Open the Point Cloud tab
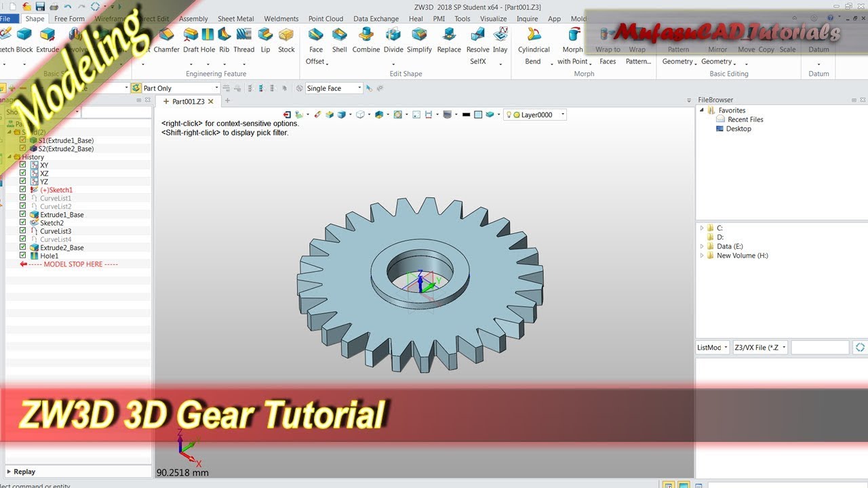 (x=325, y=19)
